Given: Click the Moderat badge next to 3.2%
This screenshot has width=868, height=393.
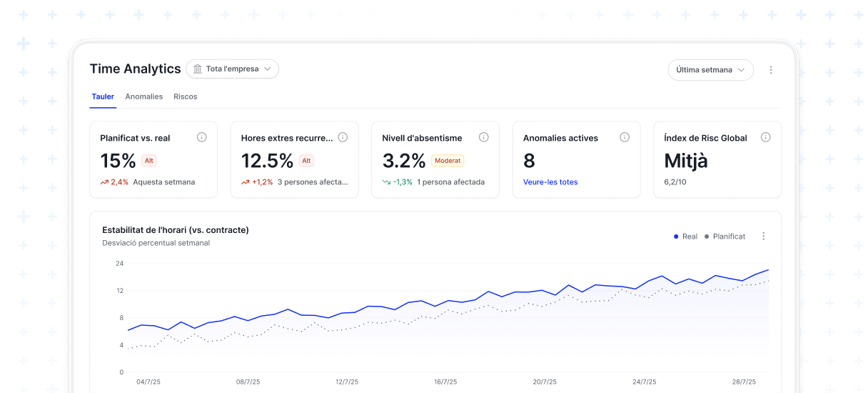Looking at the screenshot, I should point(448,161).
